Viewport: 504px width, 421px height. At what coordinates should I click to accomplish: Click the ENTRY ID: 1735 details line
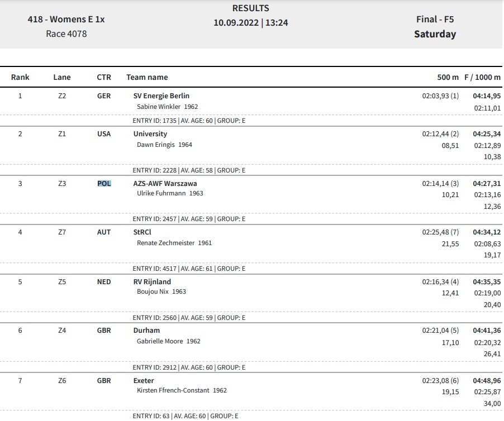tap(189, 121)
